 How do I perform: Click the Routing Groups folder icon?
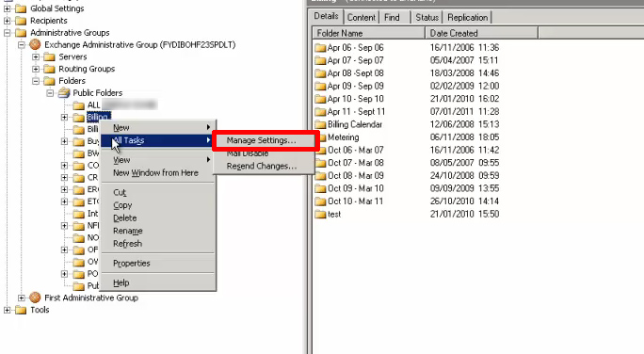(x=49, y=69)
